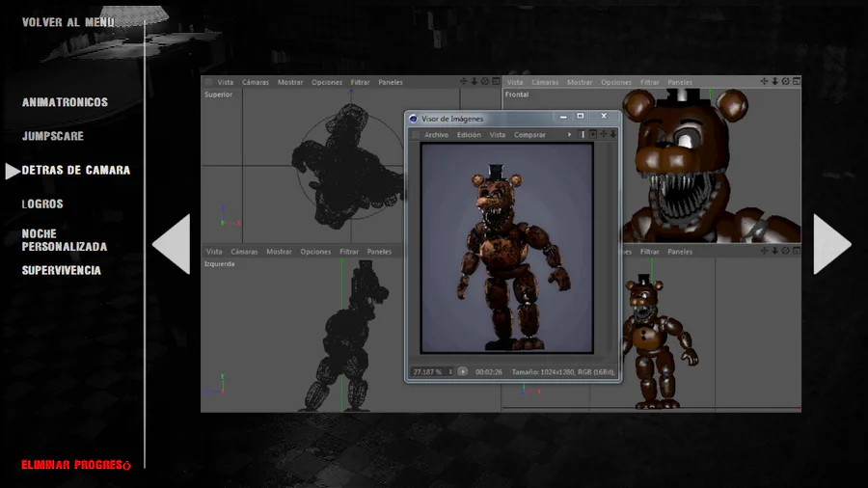Open Comparar menu in Visor de Imágenes

point(529,134)
